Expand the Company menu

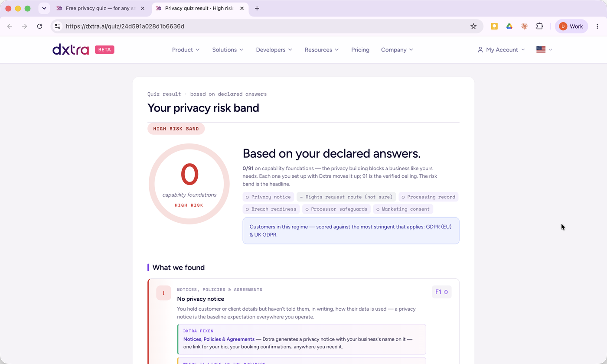click(x=397, y=50)
